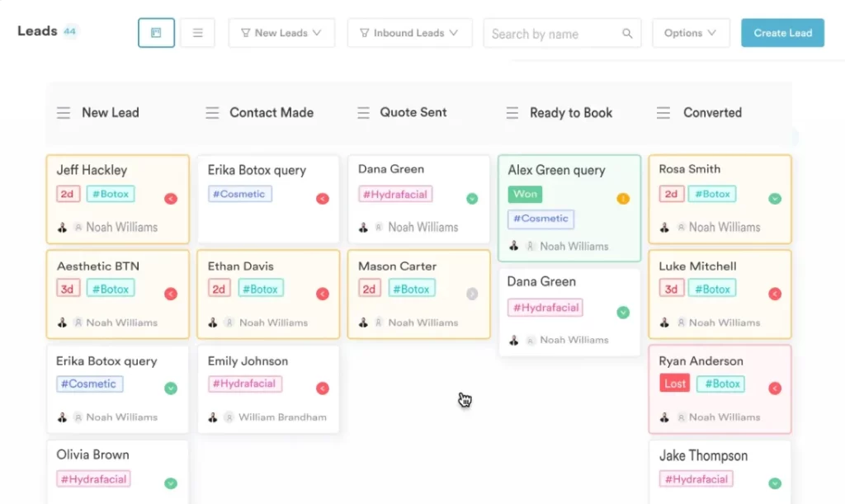Click the filter icon beside New Leads
The width and height of the screenshot is (845, 504).
tap(245, 33)
